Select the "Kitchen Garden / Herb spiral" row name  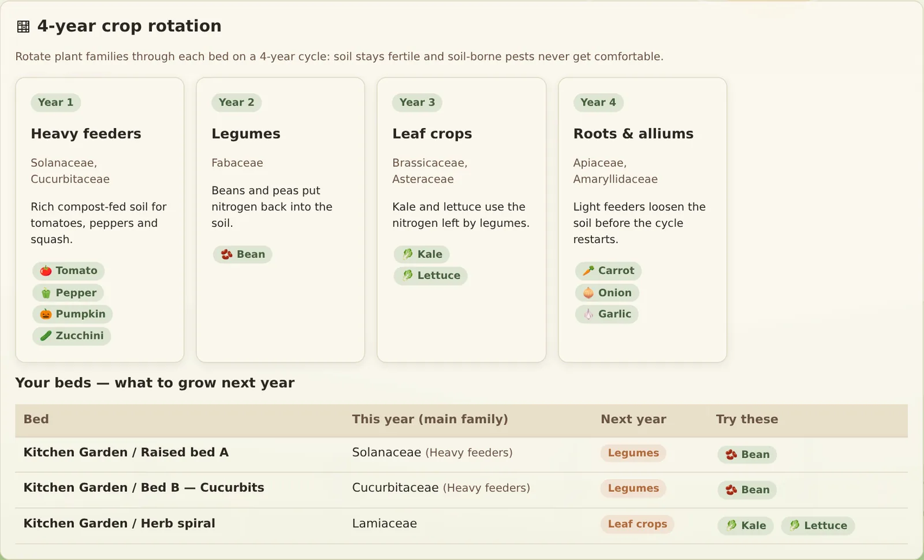click(119, 524)
